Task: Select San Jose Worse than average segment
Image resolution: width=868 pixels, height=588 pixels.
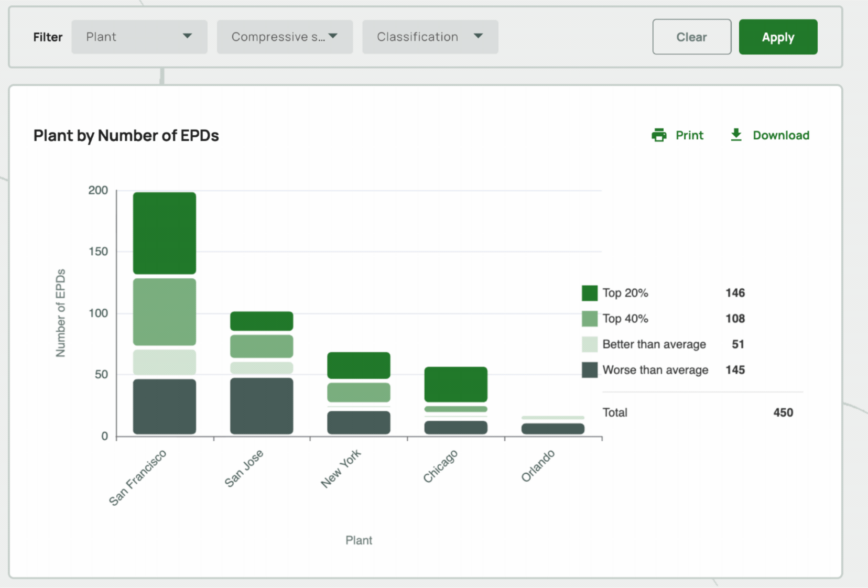Action: pos(262,406)
